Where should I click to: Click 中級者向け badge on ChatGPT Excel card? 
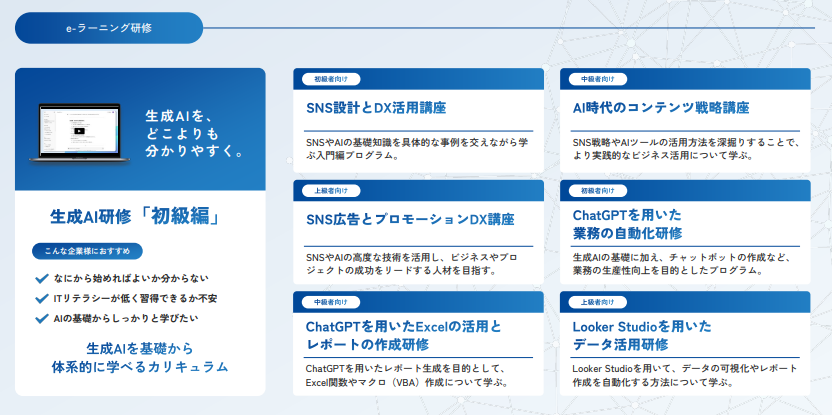pos(331,301)
